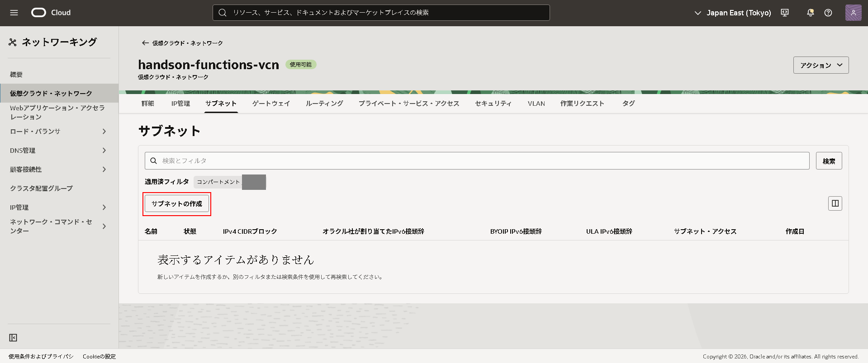The width and height of the screenshot is (868, 363).
Task: Open the notifications bell
Action: pos(810,13)
